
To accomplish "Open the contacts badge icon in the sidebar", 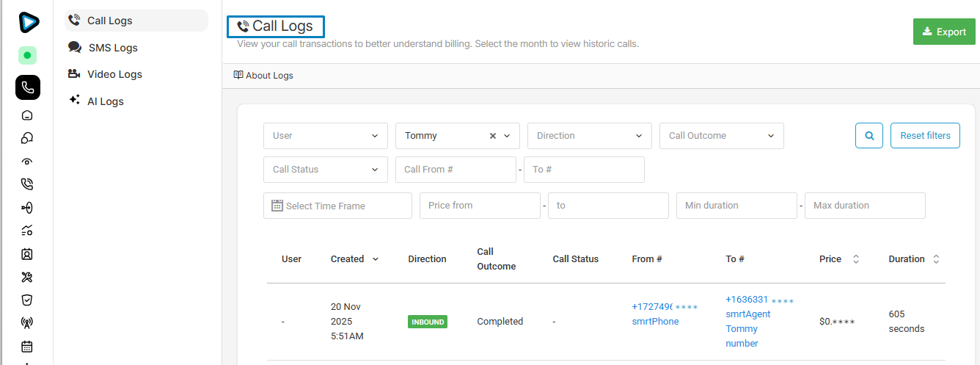I will point(27,254).
